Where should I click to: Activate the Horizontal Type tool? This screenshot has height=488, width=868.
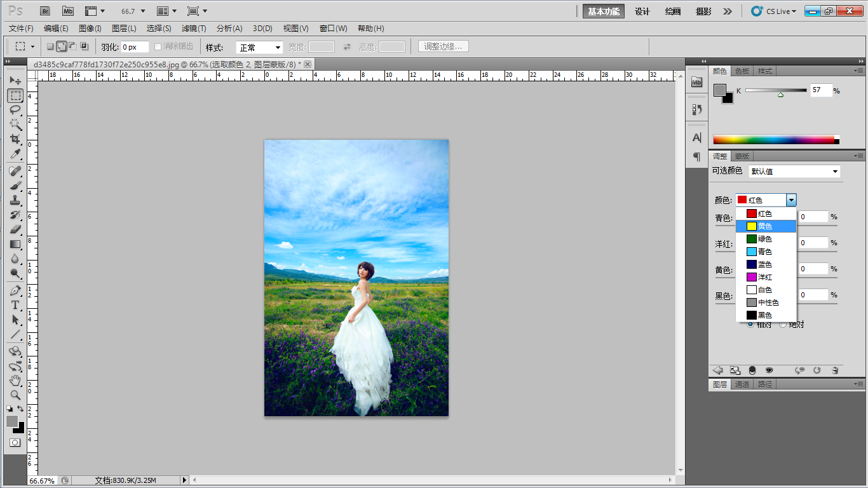pyautogui.click(x=15, y=305)
